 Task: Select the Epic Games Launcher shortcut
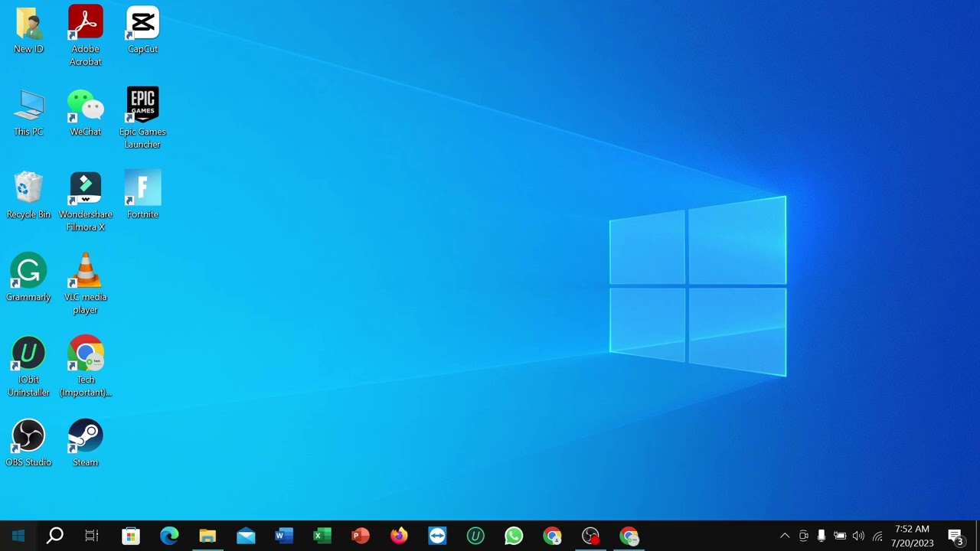[142, 118]
